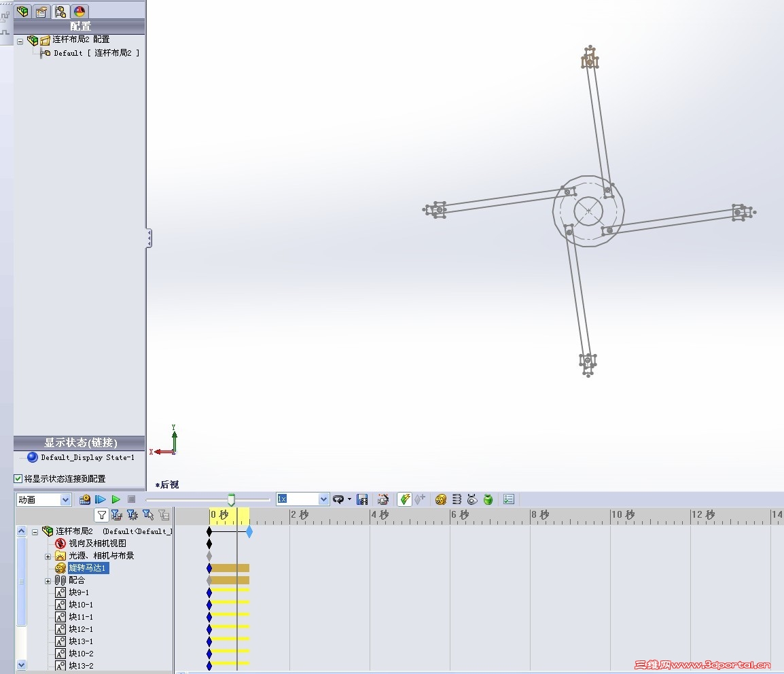Toggle the AutoKey button
Screen dimensions: 784x674
404,499
